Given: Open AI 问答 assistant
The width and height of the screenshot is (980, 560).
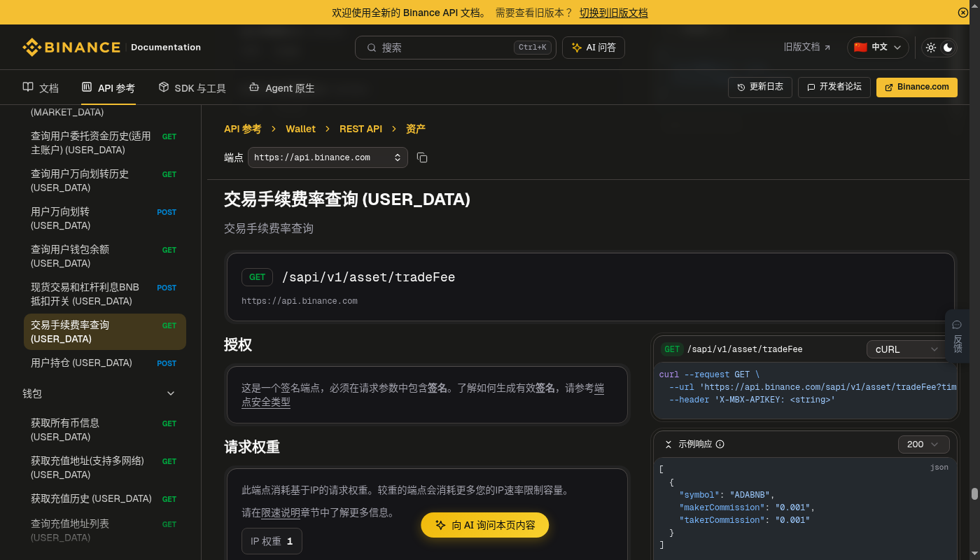Looking at the screenshot, I should pyautogui.click(x=594, y=48).
